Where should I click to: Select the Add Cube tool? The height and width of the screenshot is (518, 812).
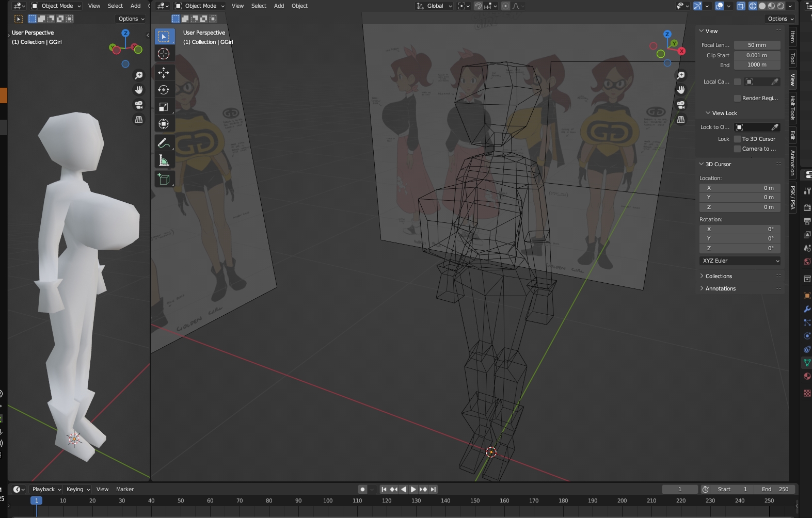click(x=164, y=179)
